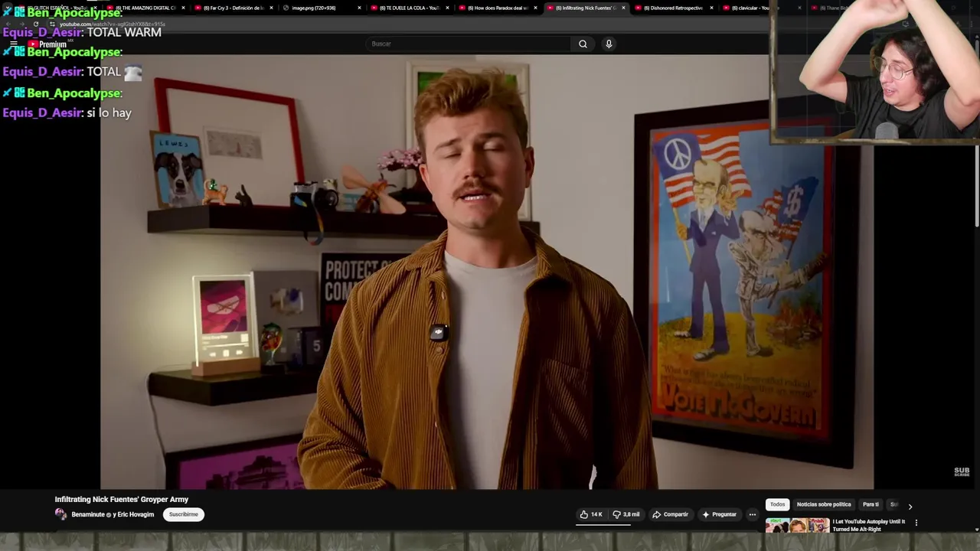This screenshot has width=980, height=551.
Task: Open I Let YouTube Autoplay video title
Action: click(869, 525)
